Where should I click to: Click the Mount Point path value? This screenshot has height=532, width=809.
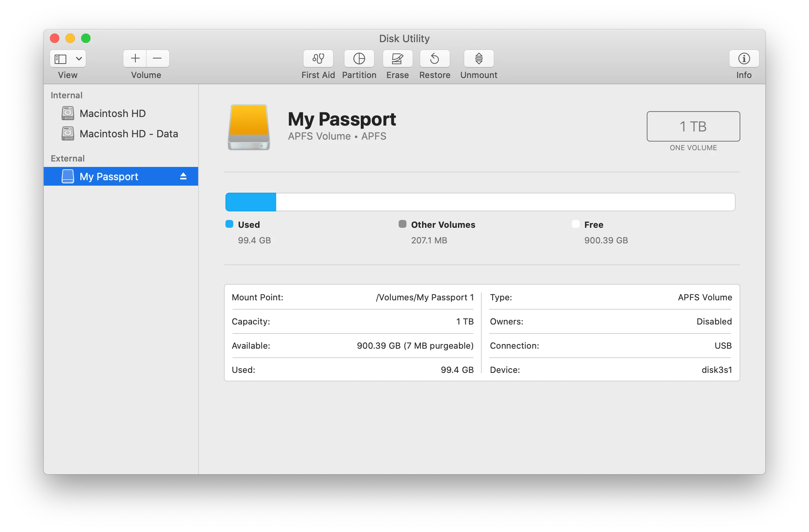click(424, 297)
